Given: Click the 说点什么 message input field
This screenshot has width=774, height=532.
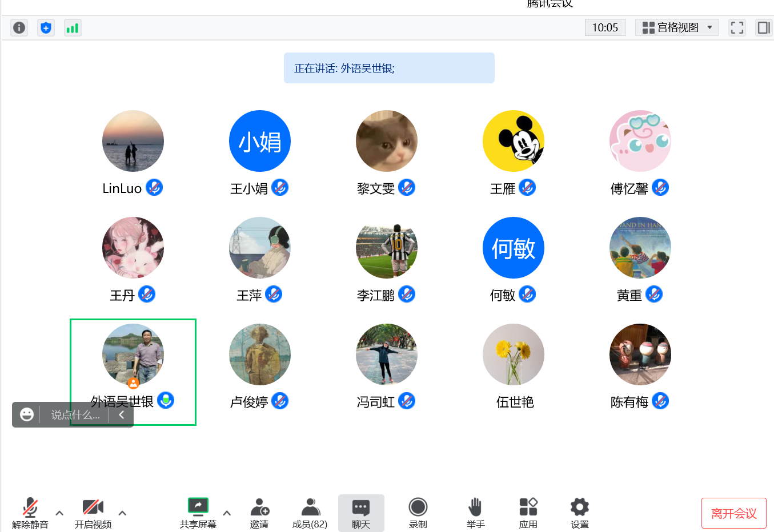Looking at the screenshot, I should [x=75, y=415].
